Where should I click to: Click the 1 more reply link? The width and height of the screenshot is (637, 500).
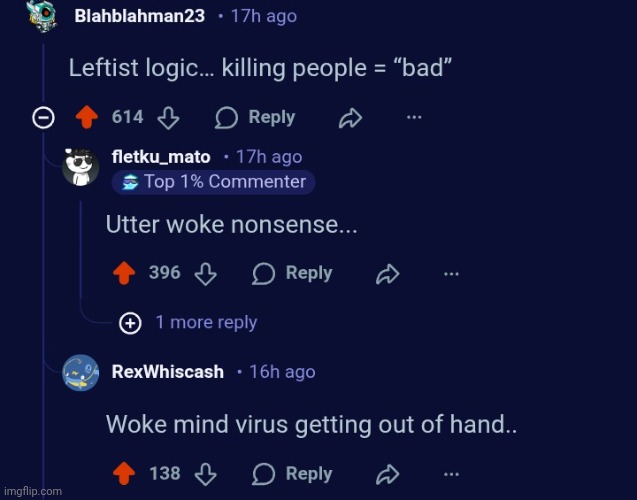206,323
